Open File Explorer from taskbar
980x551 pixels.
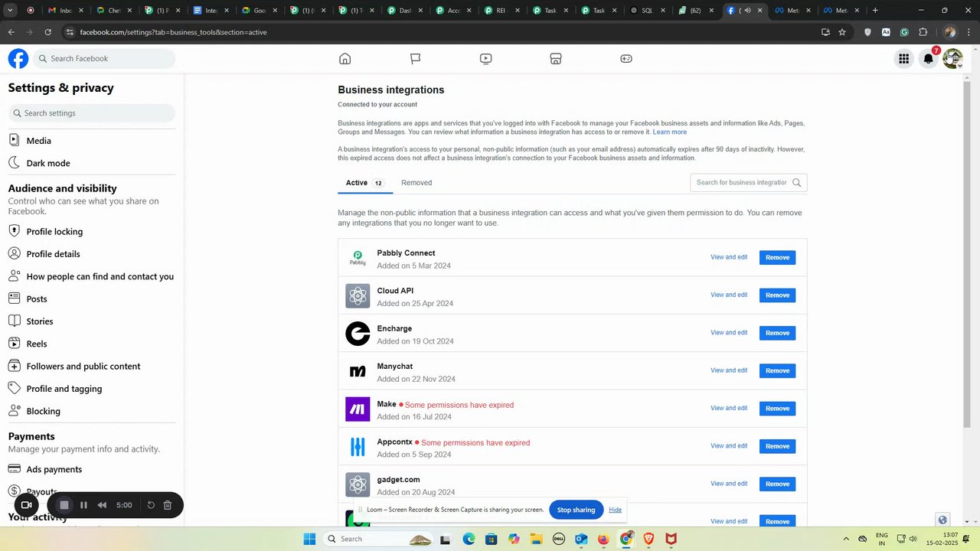[x=536, y=540]
